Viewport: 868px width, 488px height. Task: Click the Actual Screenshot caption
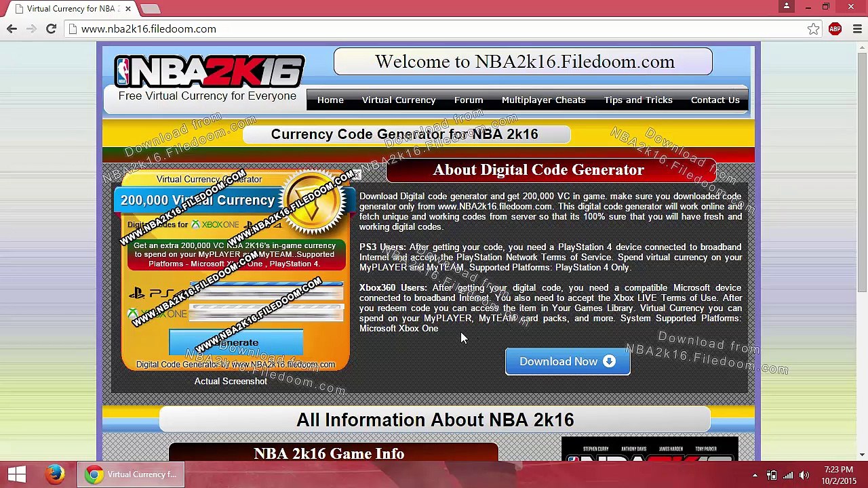[x=231, y=381]
